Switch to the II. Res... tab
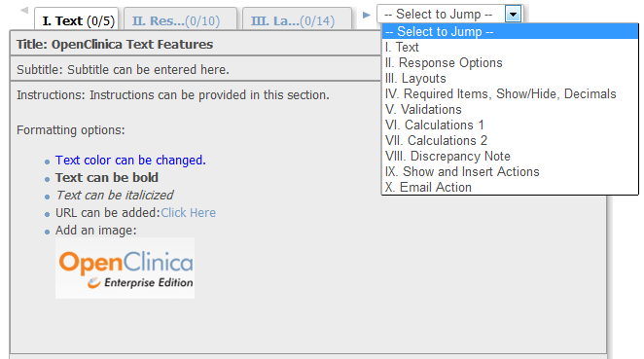The height and width of the screenshot is (359, 644). [180, 20]
